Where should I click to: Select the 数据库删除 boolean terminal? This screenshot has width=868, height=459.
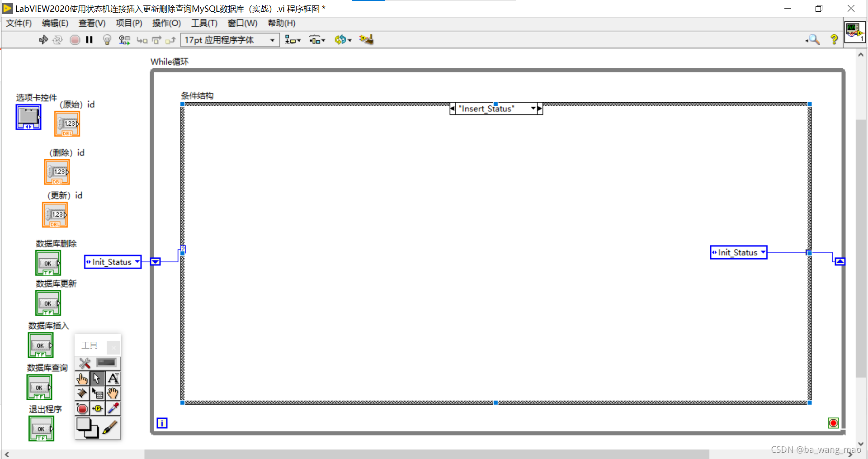pyautogui.click(x=48, y=263)
